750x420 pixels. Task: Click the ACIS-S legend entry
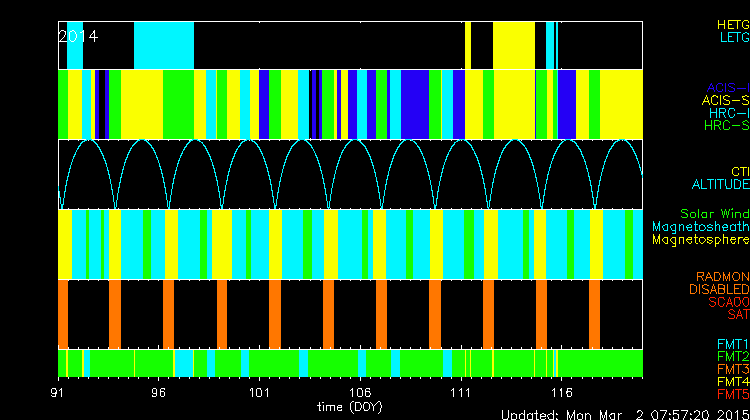tap(725, 100)
